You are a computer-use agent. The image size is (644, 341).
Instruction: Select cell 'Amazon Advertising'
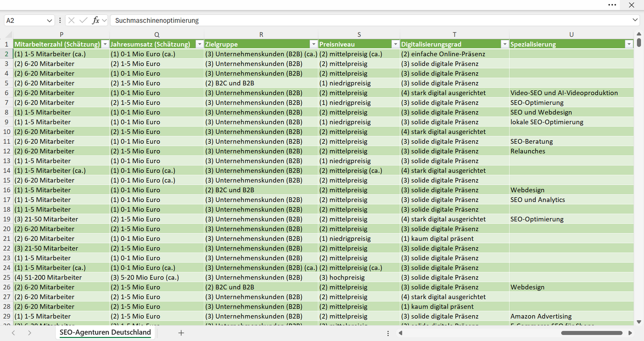[x=571, y=317]
